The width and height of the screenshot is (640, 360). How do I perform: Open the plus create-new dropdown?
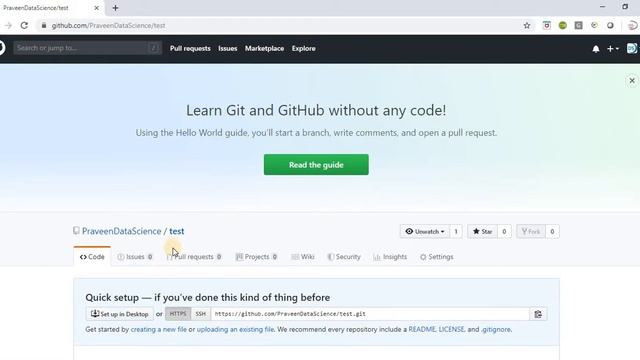[612, 49]
